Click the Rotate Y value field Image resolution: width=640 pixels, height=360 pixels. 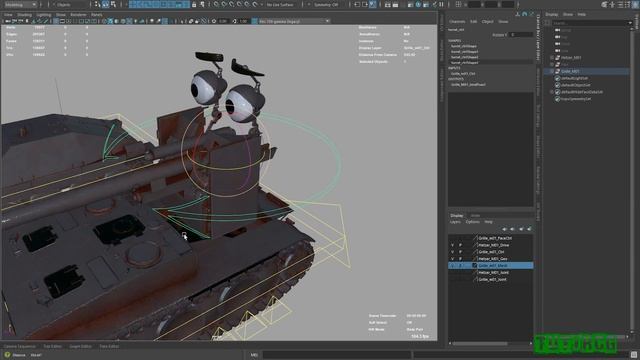point(521,35)
